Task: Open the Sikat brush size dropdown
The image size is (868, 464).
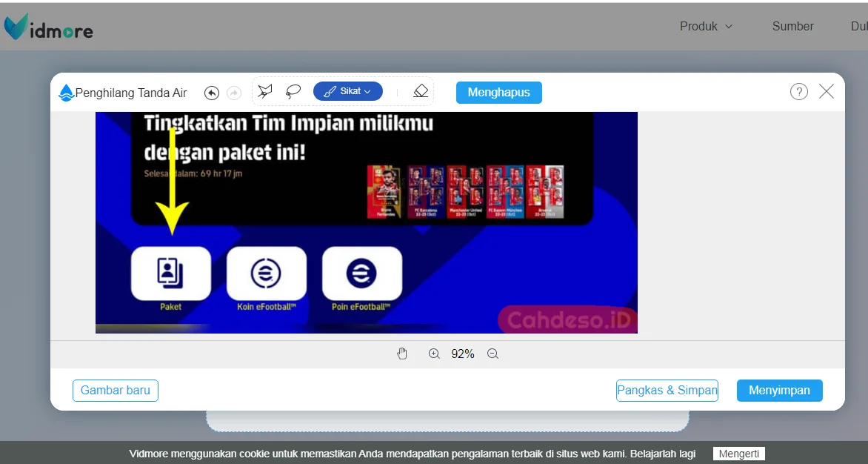Action: (x=347, y=91)
